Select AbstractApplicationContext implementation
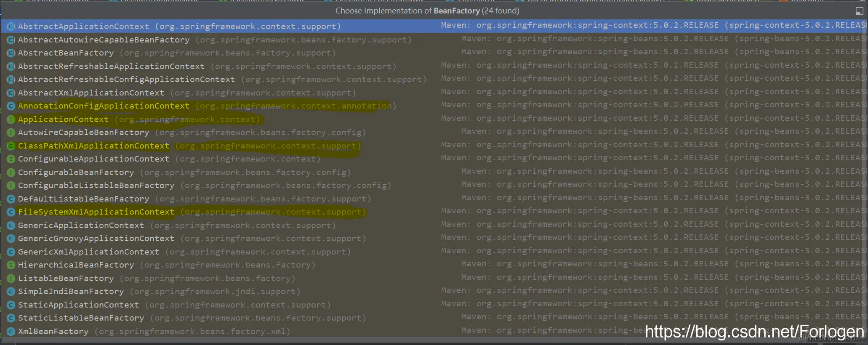 click(x=83, y=27)
